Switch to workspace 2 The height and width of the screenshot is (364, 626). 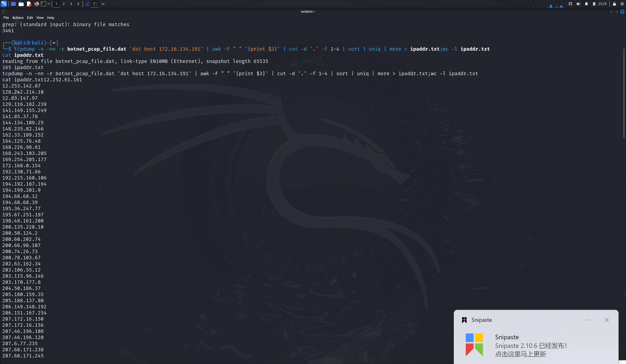click(x=64, y=4)
